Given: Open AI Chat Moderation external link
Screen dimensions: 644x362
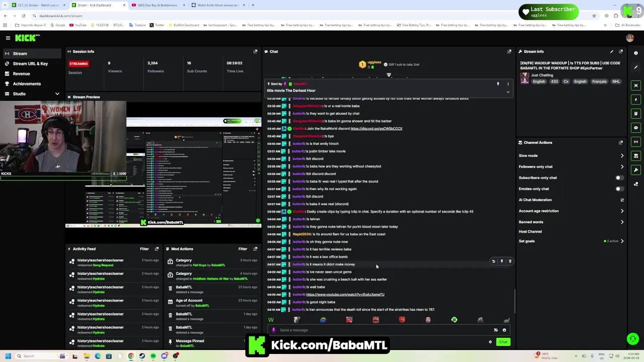Looking at the screenshot, I should [622, 200].
